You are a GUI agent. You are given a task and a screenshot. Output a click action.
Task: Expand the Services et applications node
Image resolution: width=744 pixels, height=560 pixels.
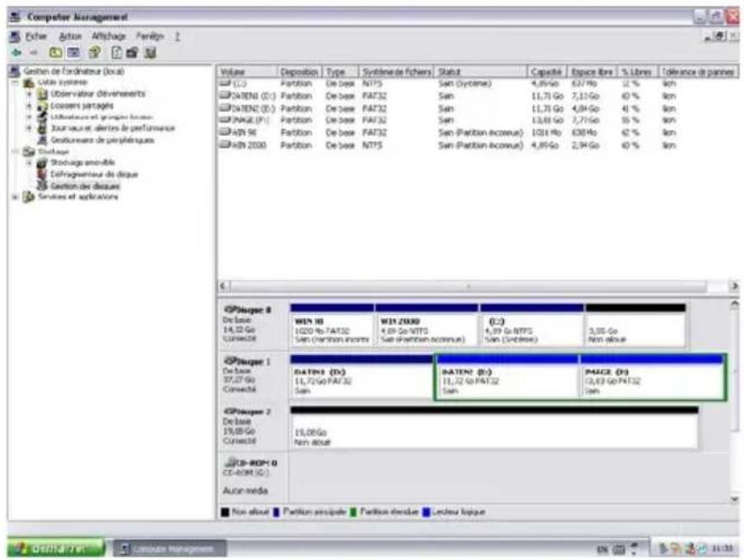[15, 196]
